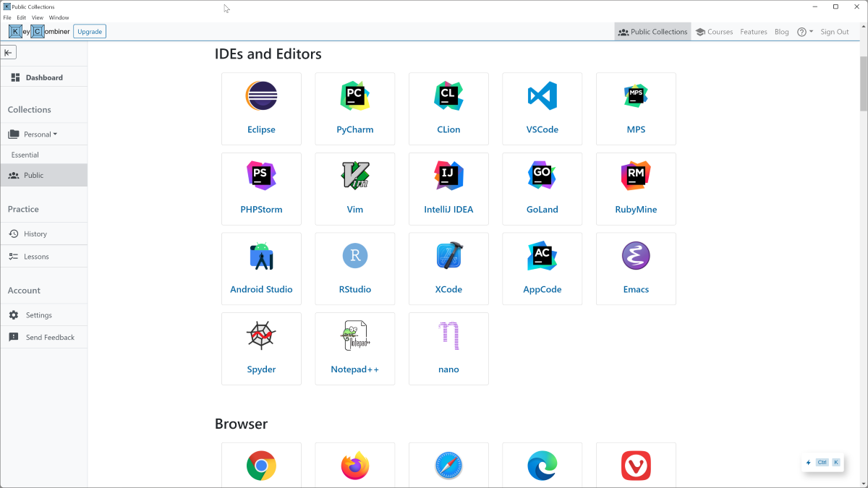Open the Edge browser collection icon
Screen dimensions: 868x488
pyautogui.click(x=542, y=466)
